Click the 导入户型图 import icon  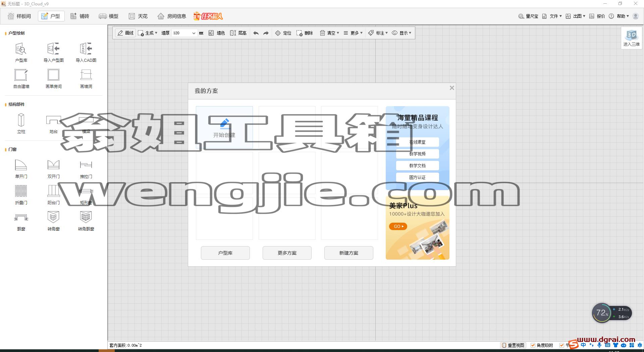(x=53, y=52)
